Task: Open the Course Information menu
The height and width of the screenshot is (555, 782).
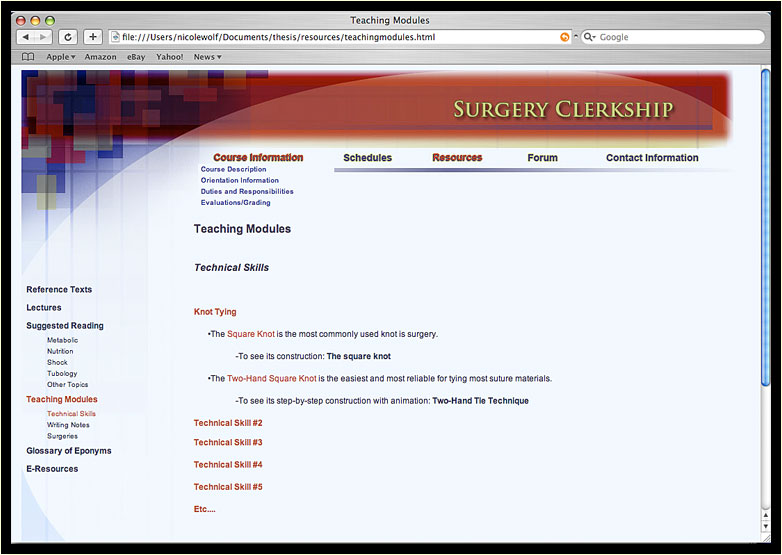Action: [258, 158]
